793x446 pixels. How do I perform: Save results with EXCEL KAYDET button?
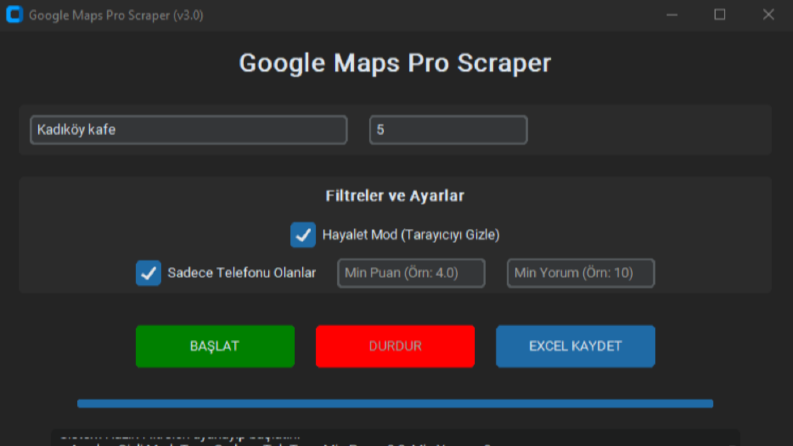click(576, 346)
